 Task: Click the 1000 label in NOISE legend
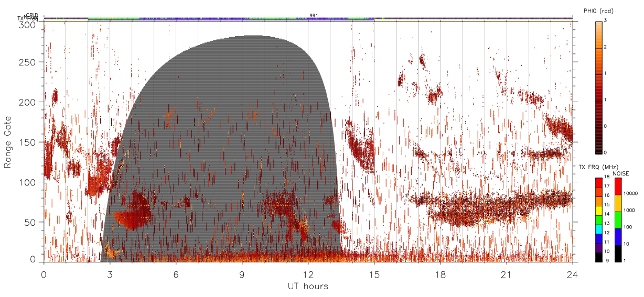pyautogui.click(x=629, y=210)
